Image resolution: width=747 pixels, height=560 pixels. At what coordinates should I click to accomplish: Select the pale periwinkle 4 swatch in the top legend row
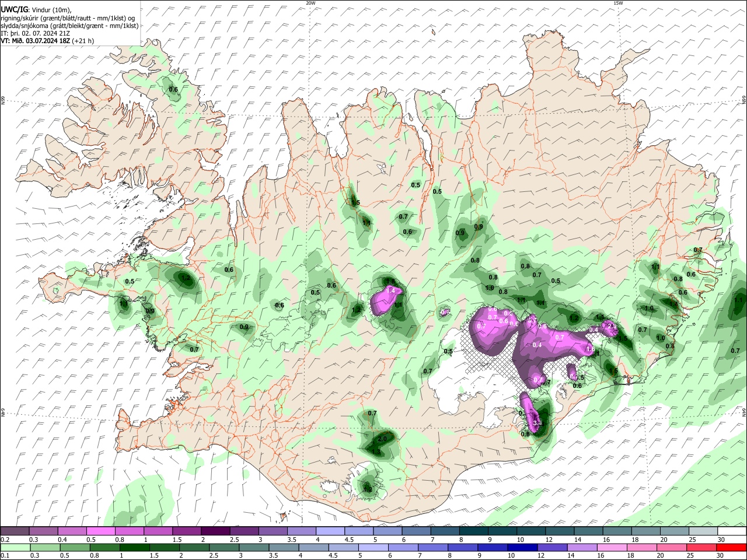pos(330,531)
